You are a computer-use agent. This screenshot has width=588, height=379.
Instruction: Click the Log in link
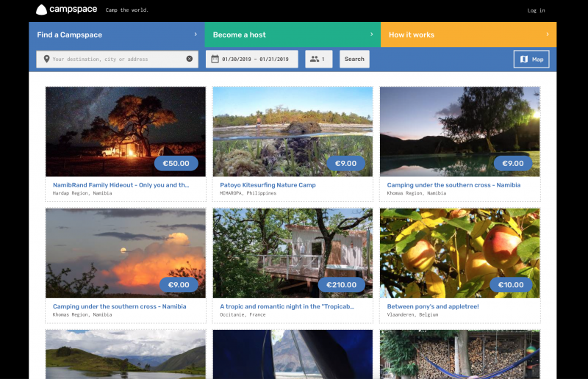[x=536, y=10]
